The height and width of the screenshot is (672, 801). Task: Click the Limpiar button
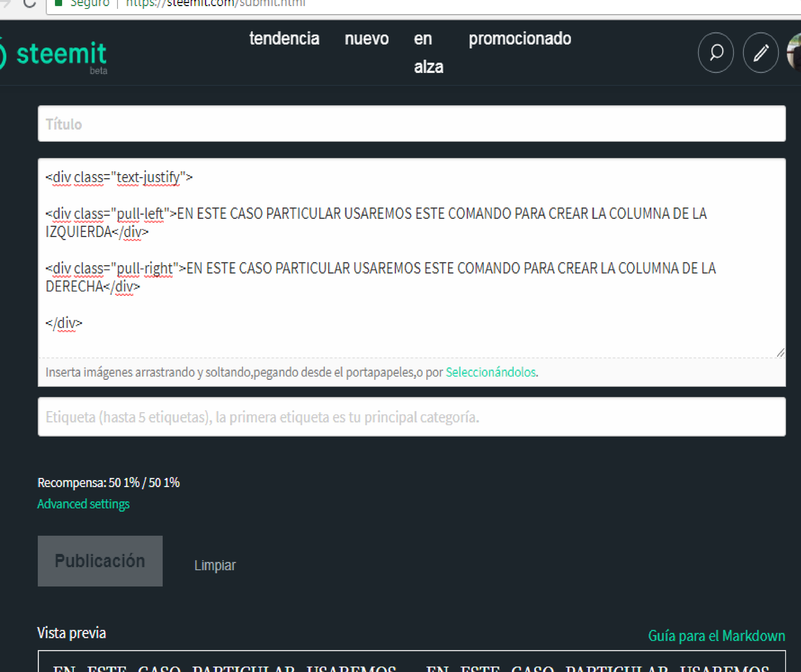[215, 565]
